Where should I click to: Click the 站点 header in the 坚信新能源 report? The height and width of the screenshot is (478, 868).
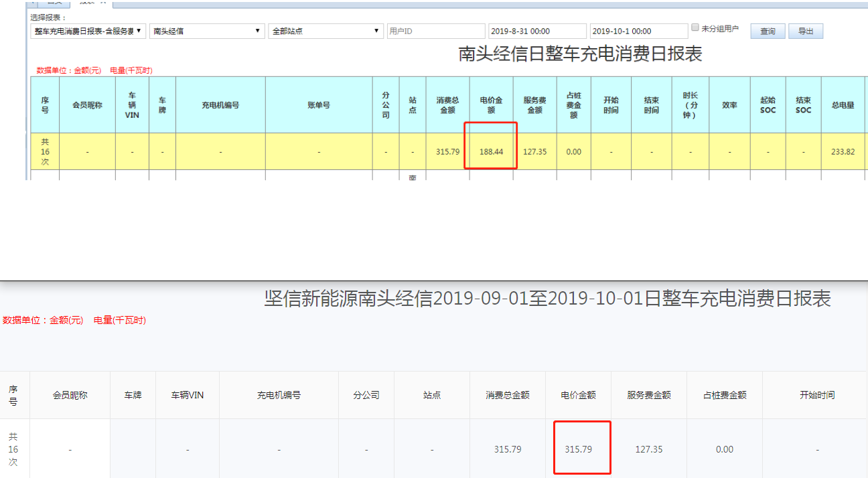click(432, 395)
